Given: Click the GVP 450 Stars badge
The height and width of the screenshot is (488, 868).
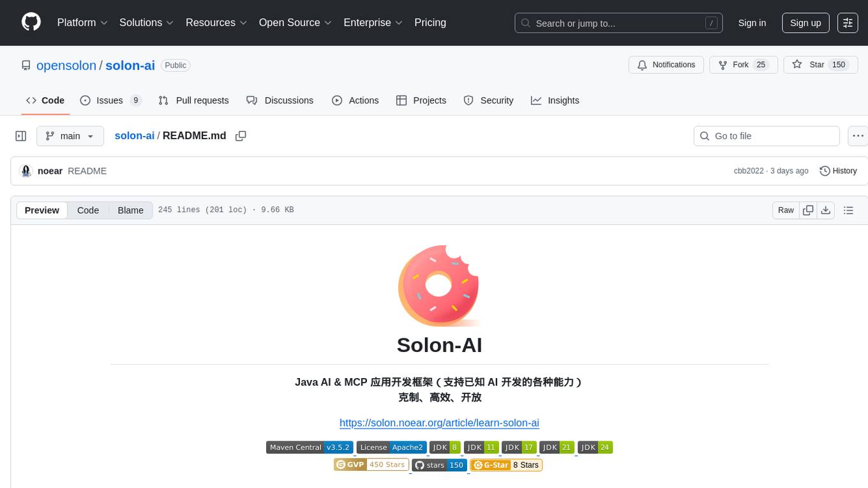Looking at the screenshot, I should 371,464.
